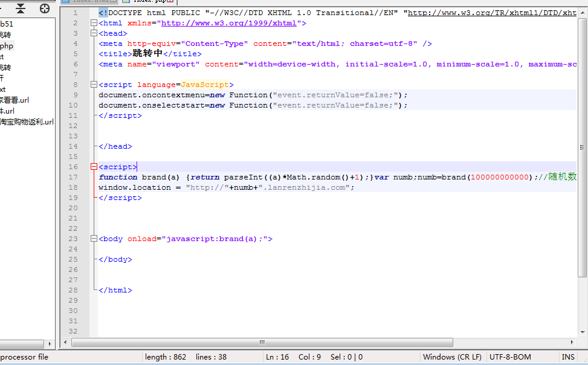Select the 淘宝购物返利.url file in the tree
The height and width of the screenshot is (365, 588).
point(27,121)
